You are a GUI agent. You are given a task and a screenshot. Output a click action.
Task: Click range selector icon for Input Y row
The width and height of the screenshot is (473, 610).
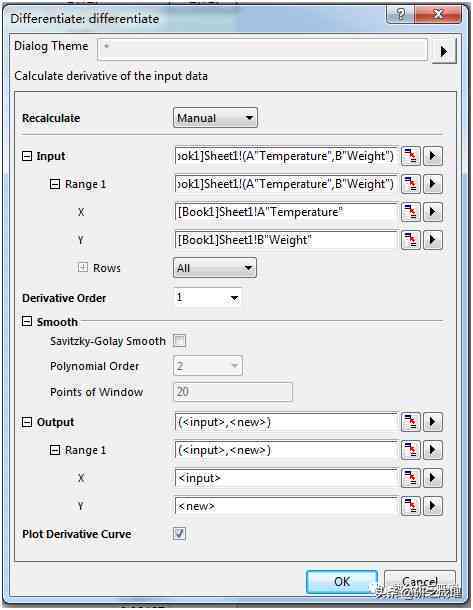pos(410,240)
